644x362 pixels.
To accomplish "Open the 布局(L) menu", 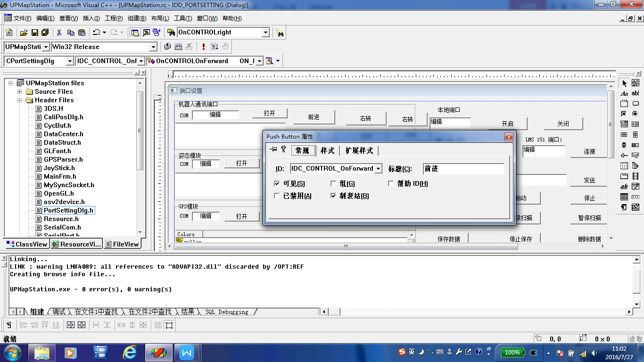I will coord(160,18).
